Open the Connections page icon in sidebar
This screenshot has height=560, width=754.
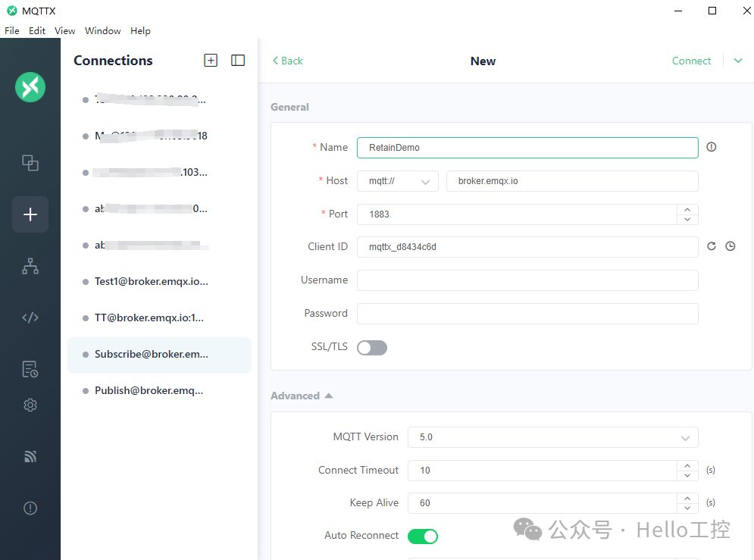[x=30, y=163]
